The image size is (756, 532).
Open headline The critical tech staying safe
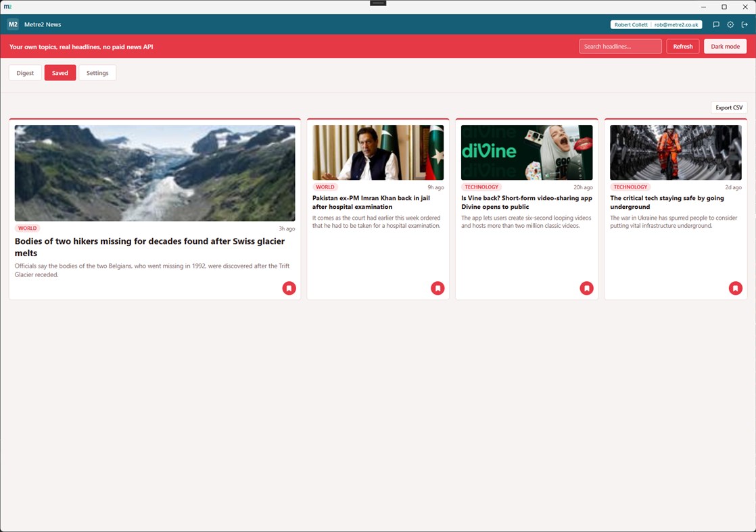(x=667, y=202)
